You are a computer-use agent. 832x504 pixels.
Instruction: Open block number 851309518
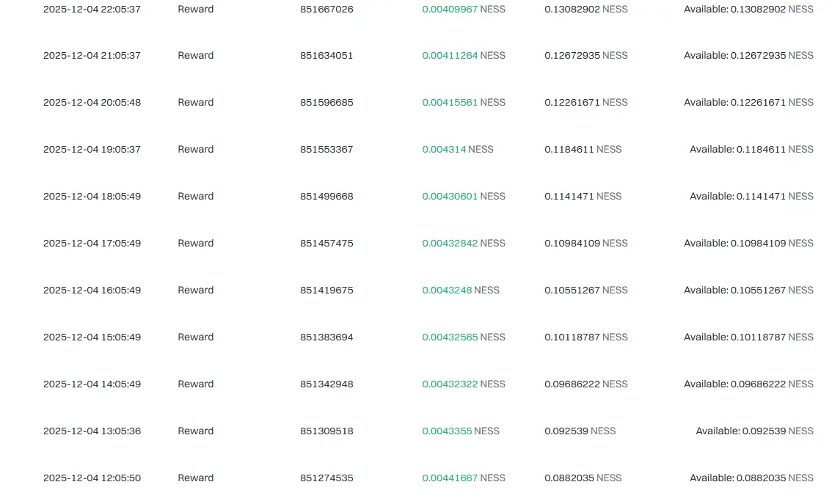click(x=326, y=431)
